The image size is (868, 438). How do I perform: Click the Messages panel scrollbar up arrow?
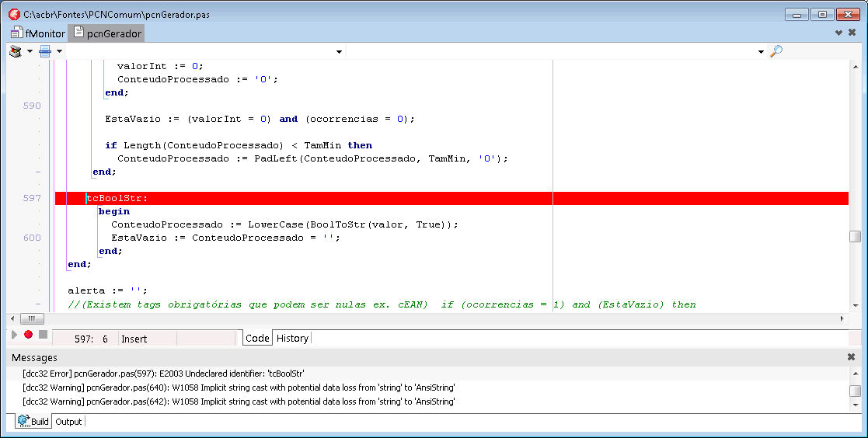[x=856, y=374]
